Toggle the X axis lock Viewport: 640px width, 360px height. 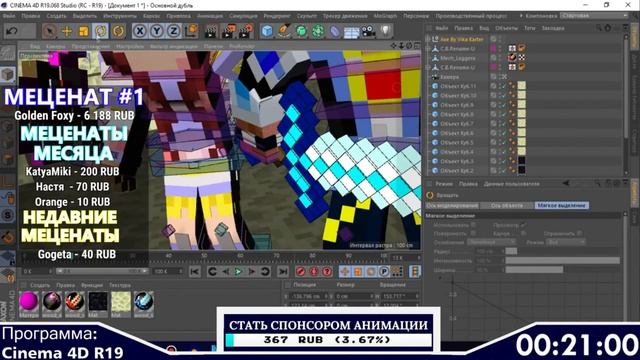point(140,31)
